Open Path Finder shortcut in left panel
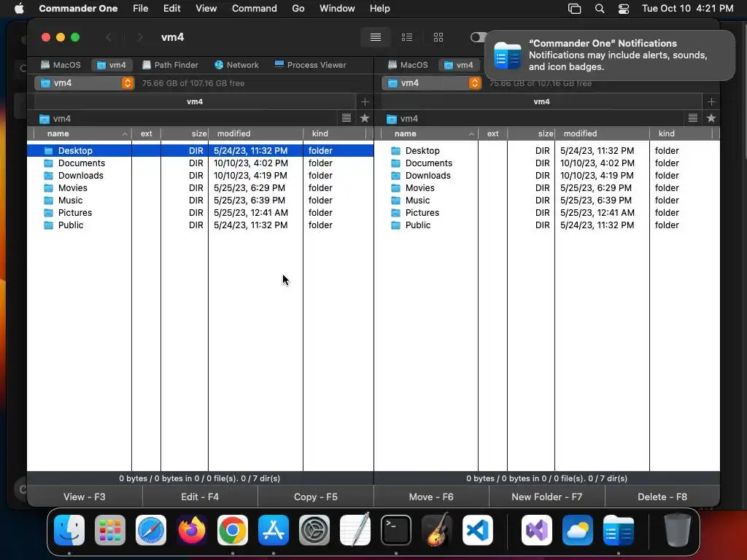 170,65
